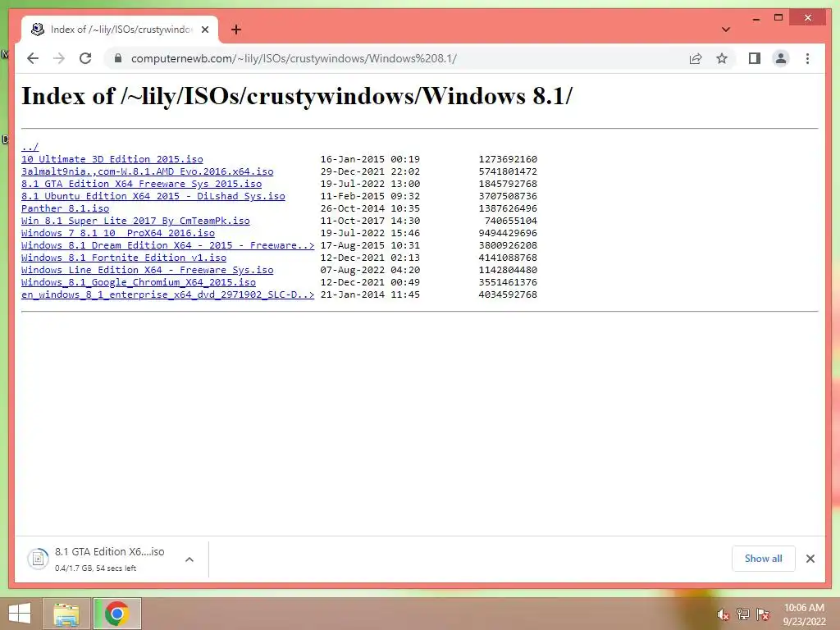Go back to the previous page

[x=33, y=58]
